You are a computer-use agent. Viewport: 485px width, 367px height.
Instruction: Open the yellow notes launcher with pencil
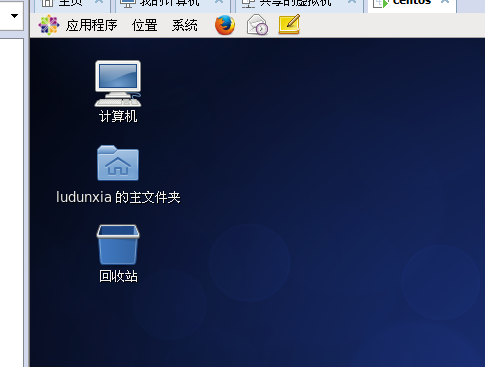[289, 24]
